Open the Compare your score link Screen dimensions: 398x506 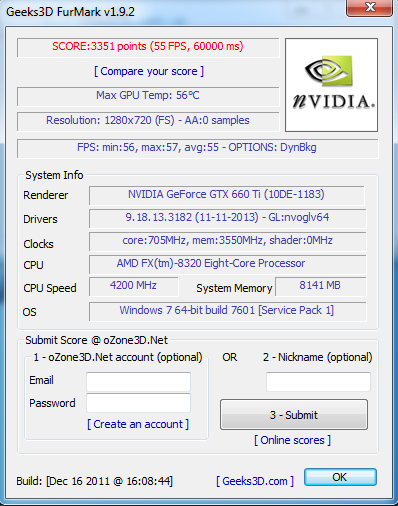click(149, 71)
